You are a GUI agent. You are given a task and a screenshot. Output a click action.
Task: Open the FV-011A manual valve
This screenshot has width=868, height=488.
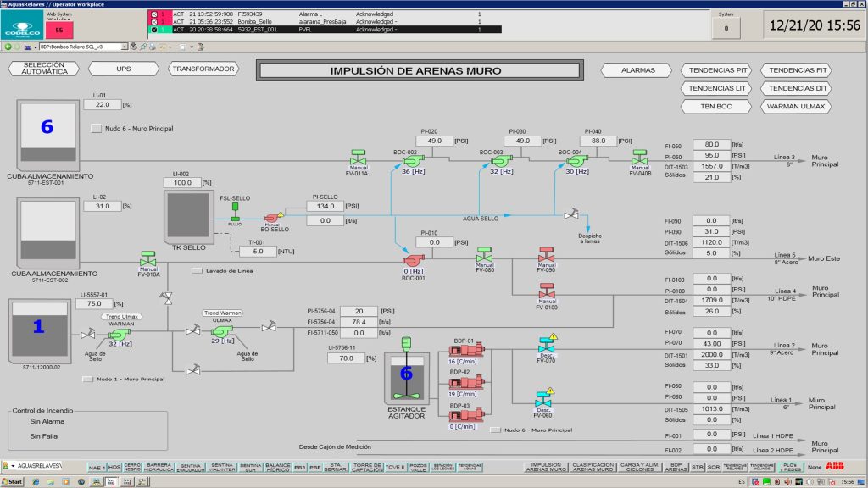[359, 159]
